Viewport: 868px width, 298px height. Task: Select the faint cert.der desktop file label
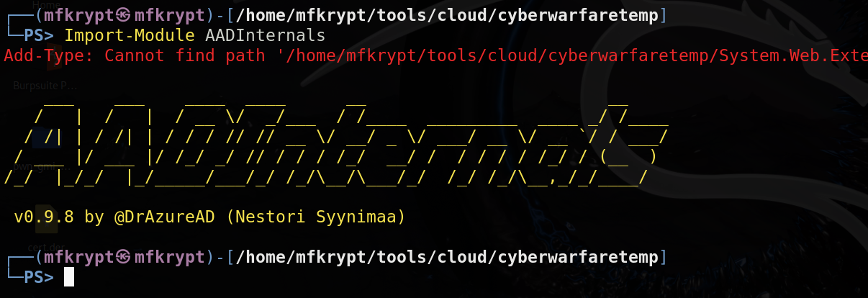tap(47, 248)
